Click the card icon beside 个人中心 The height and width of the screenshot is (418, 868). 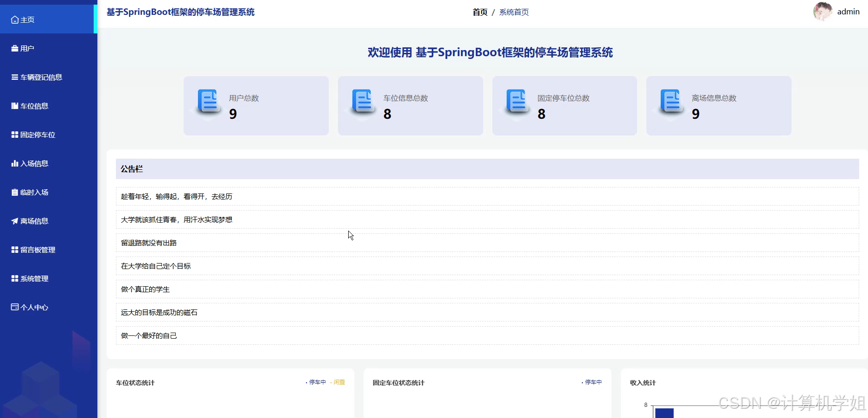click(15, 307)
